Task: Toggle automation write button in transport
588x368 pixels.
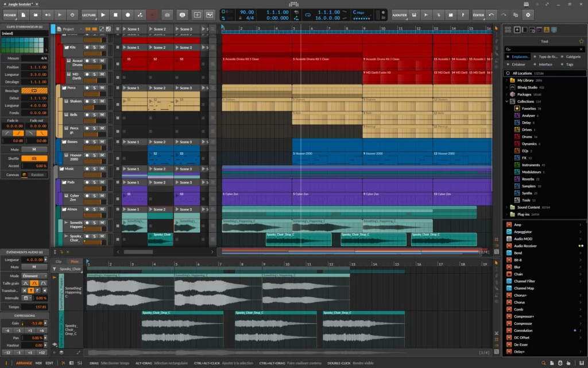Action: click(140, 15)
